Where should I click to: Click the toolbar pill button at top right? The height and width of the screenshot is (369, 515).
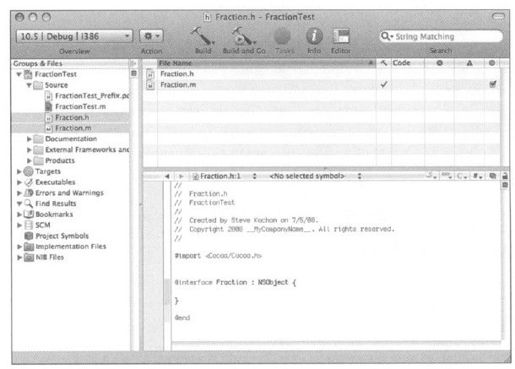(498, 16)
